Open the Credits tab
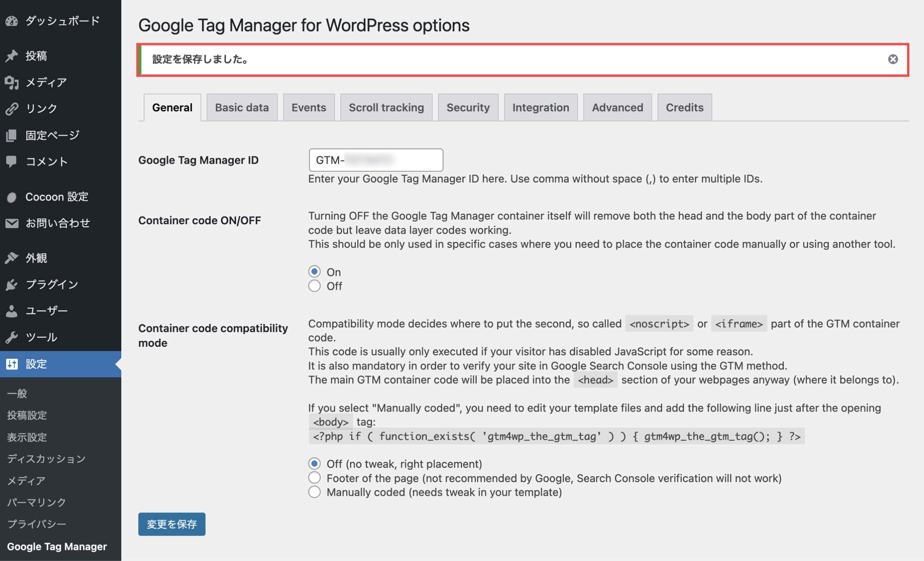Screen dimensions: 924x561 click(685, 107)
